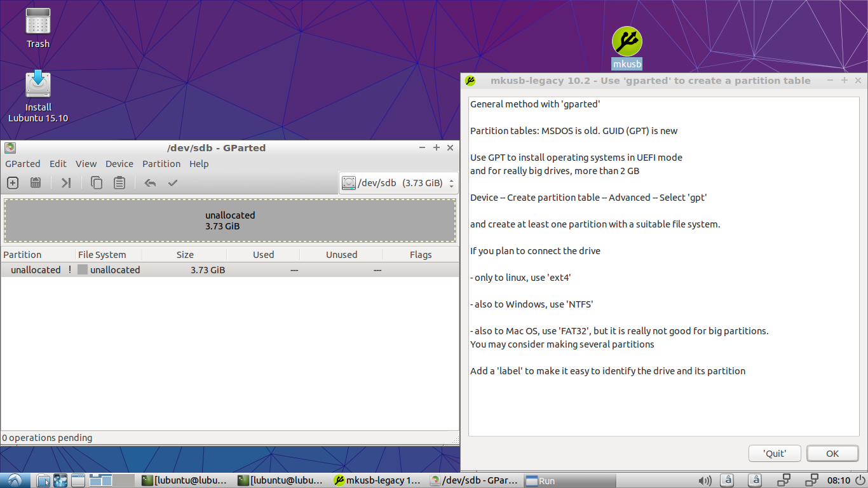This screenshot has width=868, height=488.
Task: Click the 'also to Windows, use NTFS' line
Action: click(x=531, y=304)
